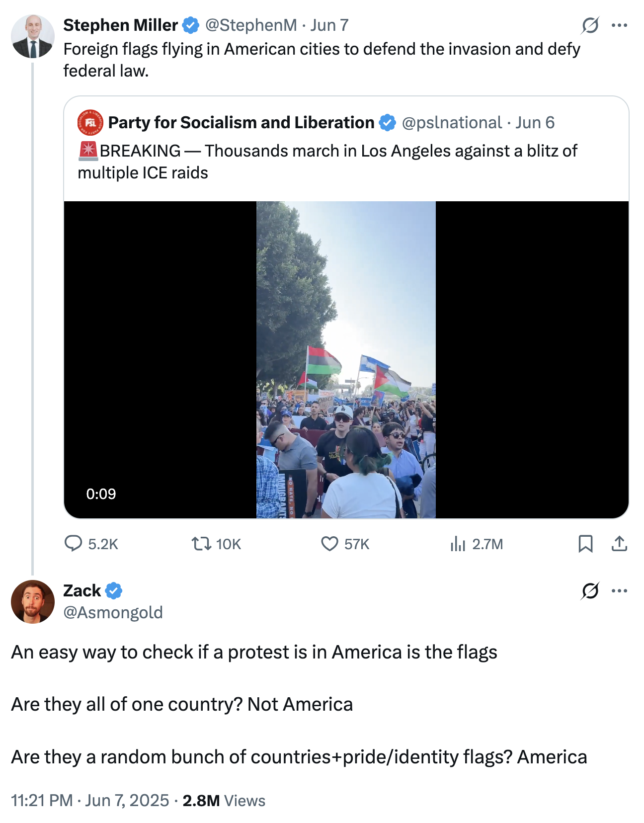Bookmark the tweet
The image size is (644, 823).
pos(586,544)
